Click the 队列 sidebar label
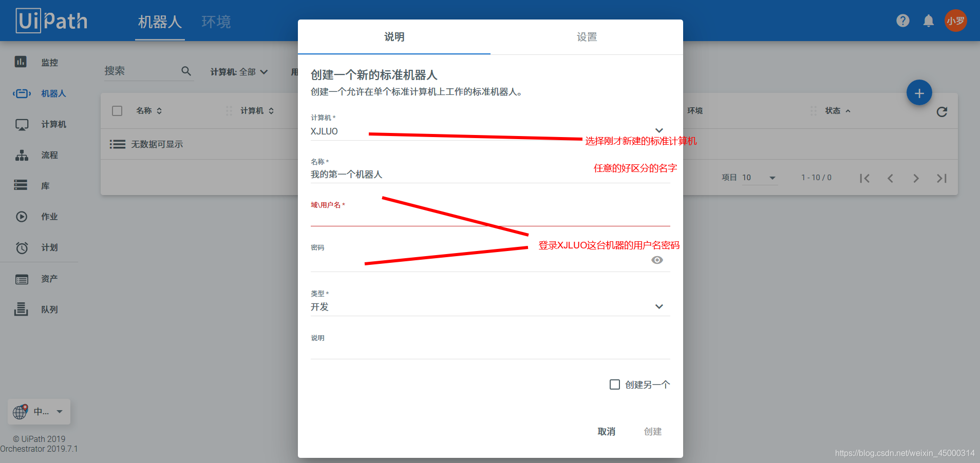The image size is (980, 463). (50, 310)
